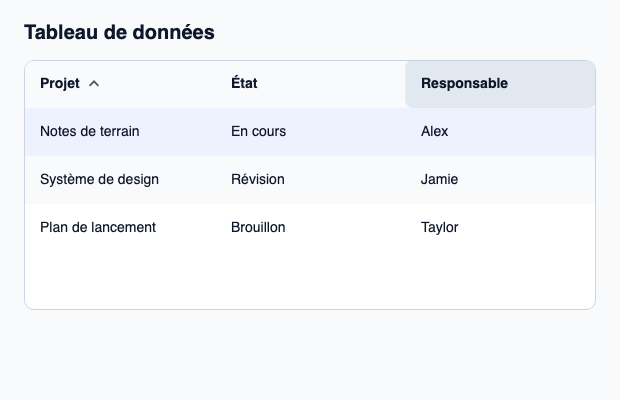Image resolution: width=620 pixels, height=400 pixels.
Task: Click the Brouillon status cell
Action: 310,228
